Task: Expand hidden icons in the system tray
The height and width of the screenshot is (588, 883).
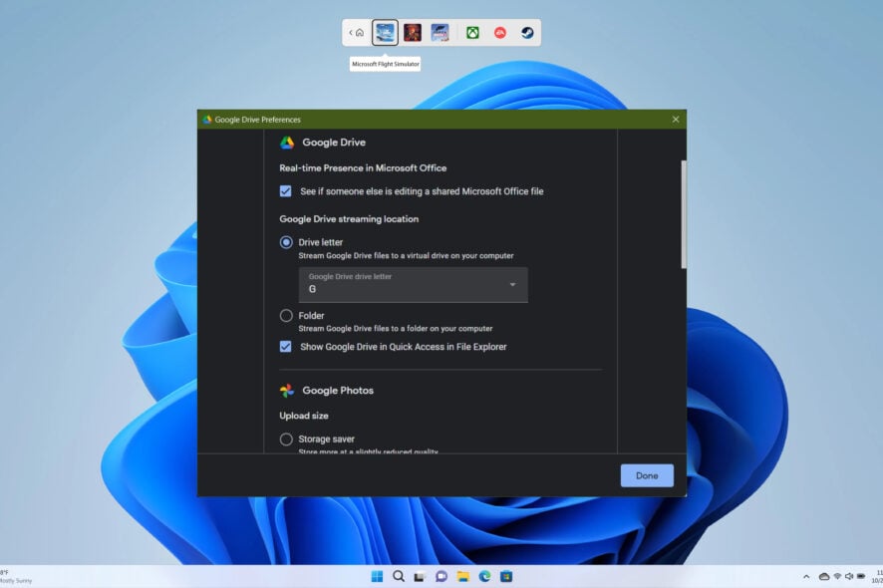Action: click(x=806, y=576)
